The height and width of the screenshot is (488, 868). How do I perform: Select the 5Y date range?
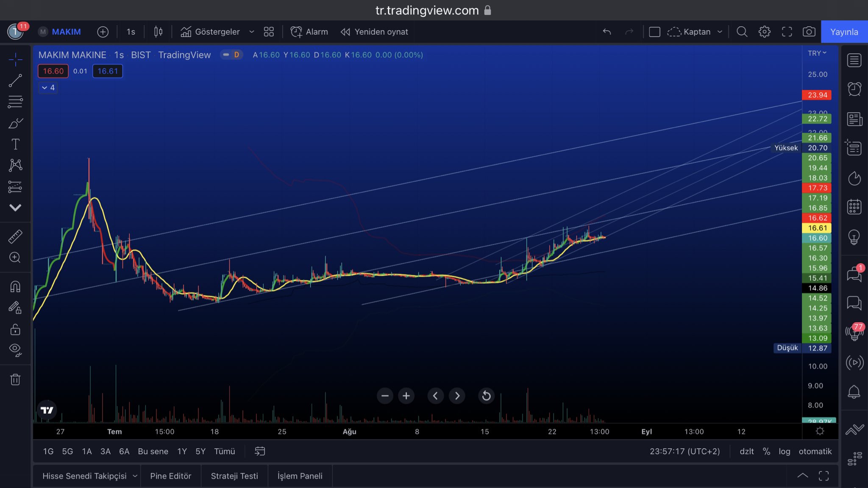click(x=200, y=452)
